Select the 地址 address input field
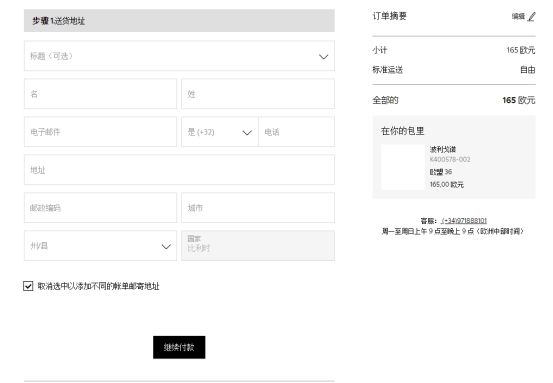 coord(179,170)
